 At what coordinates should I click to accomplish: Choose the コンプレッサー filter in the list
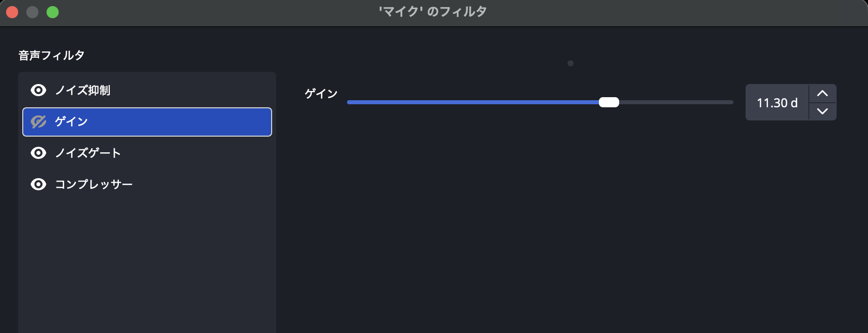[147, 184]
